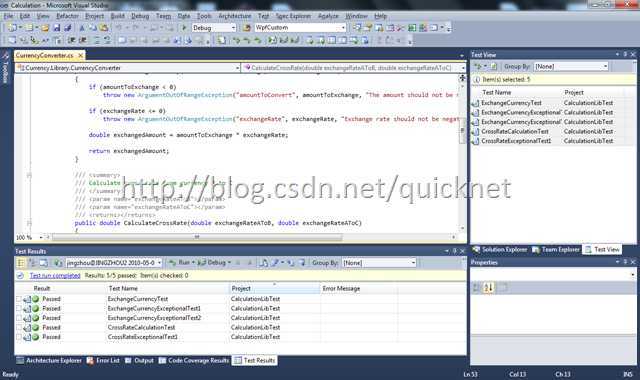The image size is (640, 380).
Task: Open the Currency.Library.CurrencyConverter class dropdown
Action: tap(238, 68)
